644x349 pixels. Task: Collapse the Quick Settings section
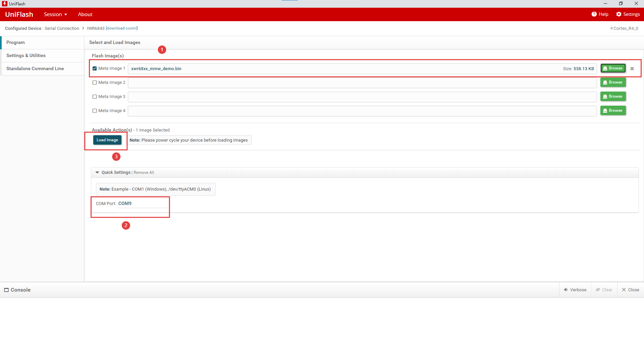tap(97, 172)
